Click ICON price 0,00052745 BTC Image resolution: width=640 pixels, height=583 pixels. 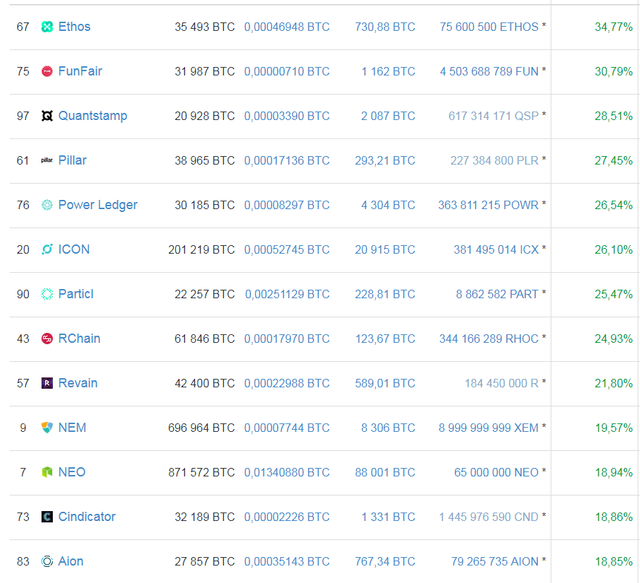point(287,249)
